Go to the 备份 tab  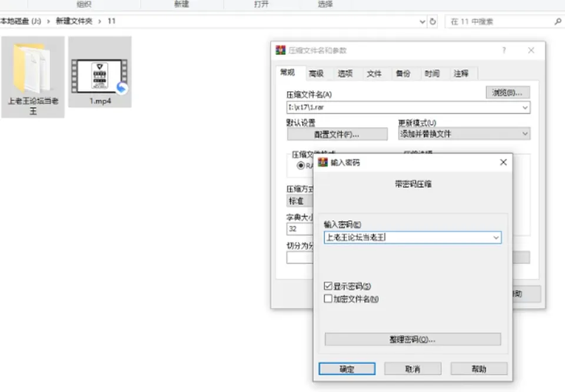point(403,74)
